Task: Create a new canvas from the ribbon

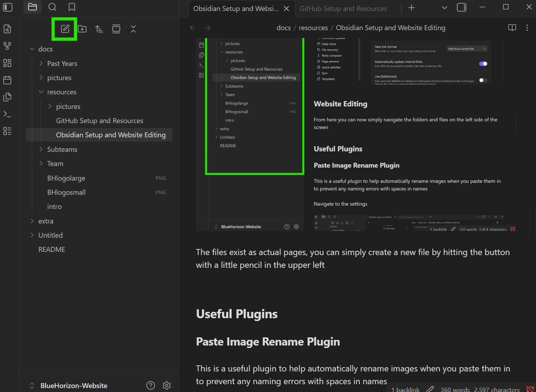Action: [7, 63]
